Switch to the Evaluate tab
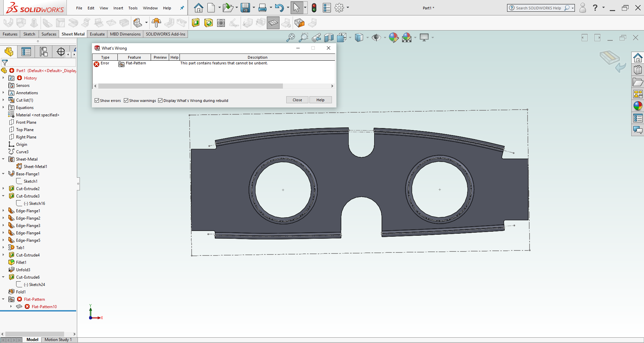The image size is (644, 343). [x=97, y=34]
